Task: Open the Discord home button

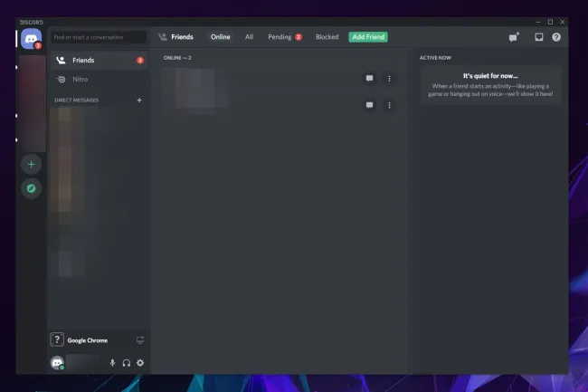Action: coord(31,39)
